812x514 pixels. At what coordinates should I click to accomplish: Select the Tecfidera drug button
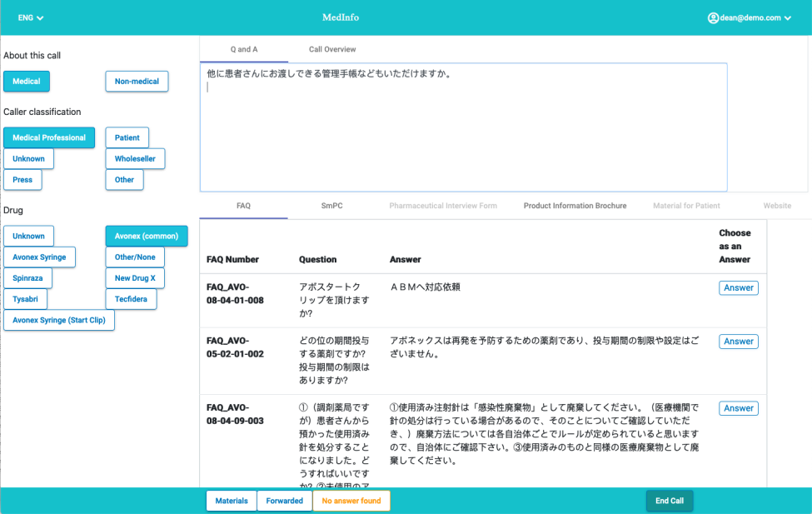pos(130,299)
